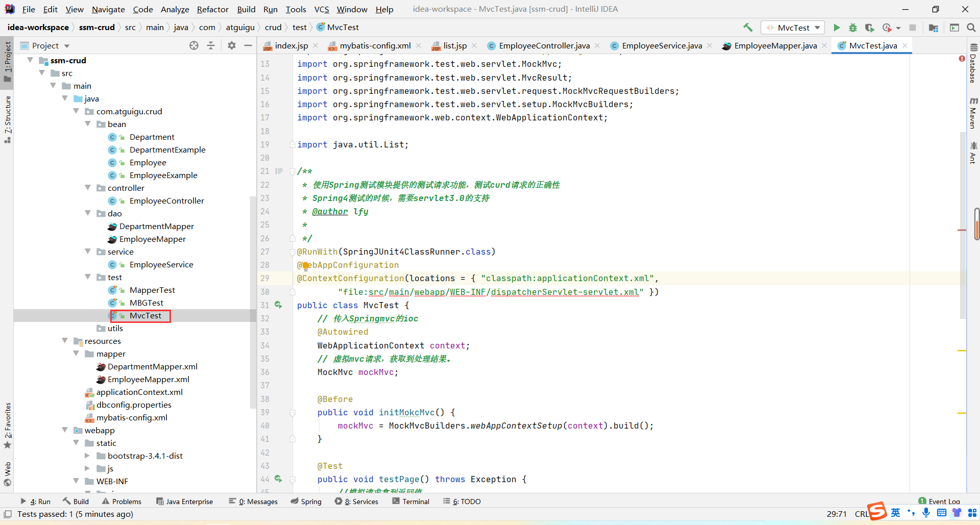The width and height of the screenshot is (980, 525).
Task: Click the run gutter icon beside class MvcTest
Action: point(278,305)
